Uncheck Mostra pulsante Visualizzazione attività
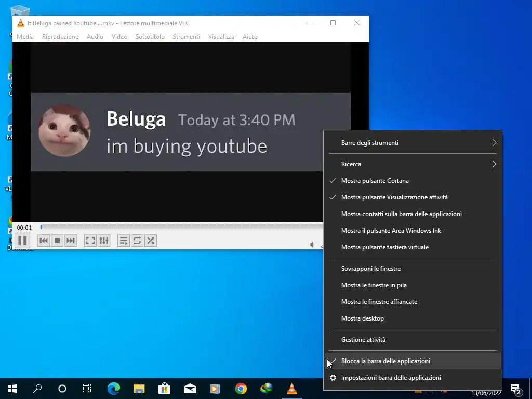 pyautogui.click(x=413, y=197)
